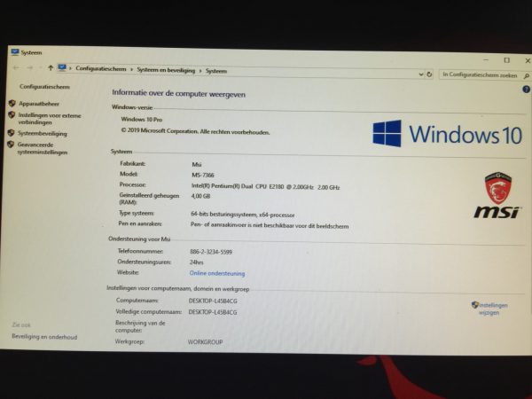This screenshot has height=399, width=532.
Task: Click Instellingen wijzigen link
Action: point(493,309)
